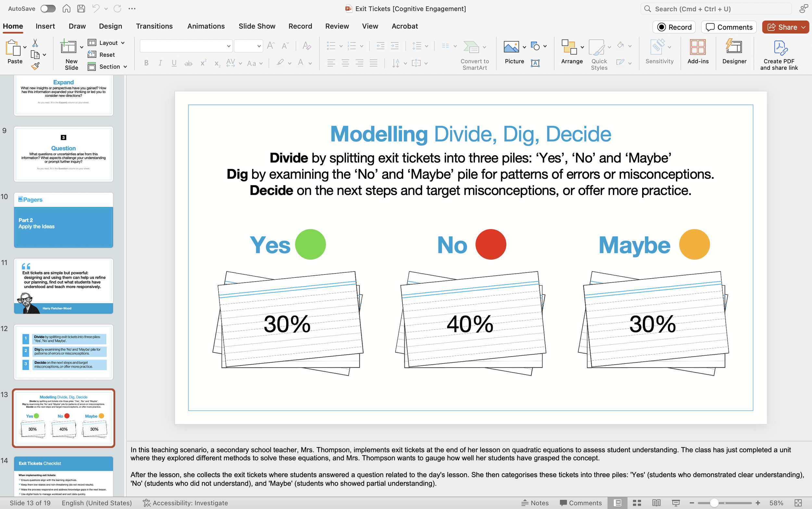The height and width of the screenshot is (509, 812).
Task: Toggle Normal view button in status bar
Action: [x=617, y=503]
